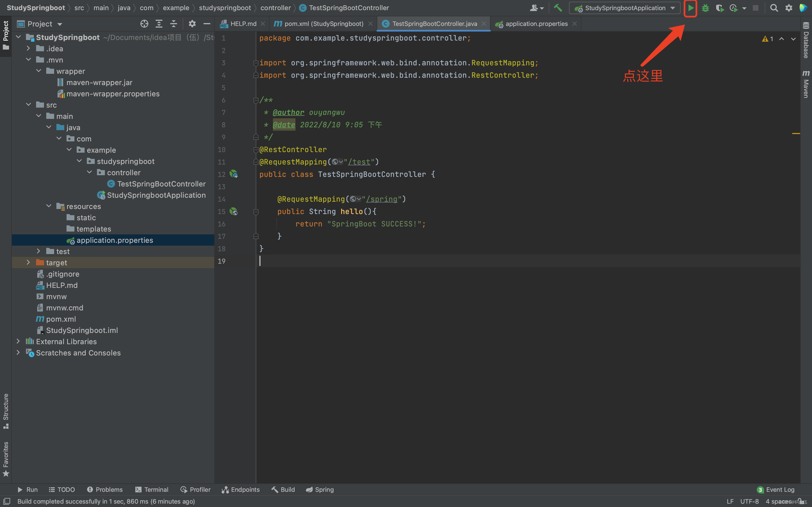Select TestSpringBootController in project tree
Screen dimensions: 812x507
point(161,183)
